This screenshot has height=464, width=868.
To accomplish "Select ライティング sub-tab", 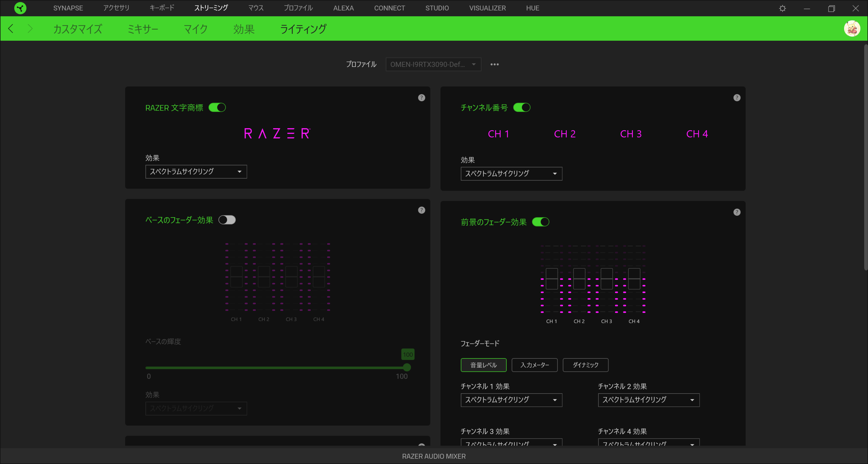I will coord(303,29).
